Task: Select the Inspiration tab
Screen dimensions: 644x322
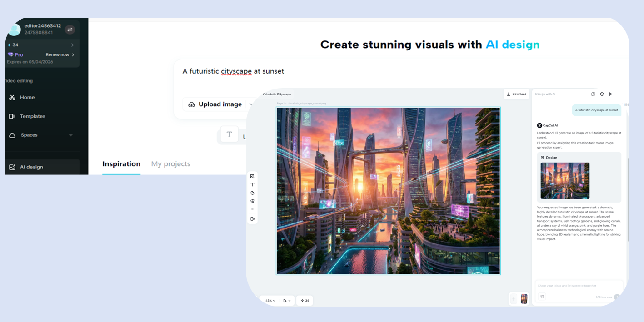Action: [121, 163]
